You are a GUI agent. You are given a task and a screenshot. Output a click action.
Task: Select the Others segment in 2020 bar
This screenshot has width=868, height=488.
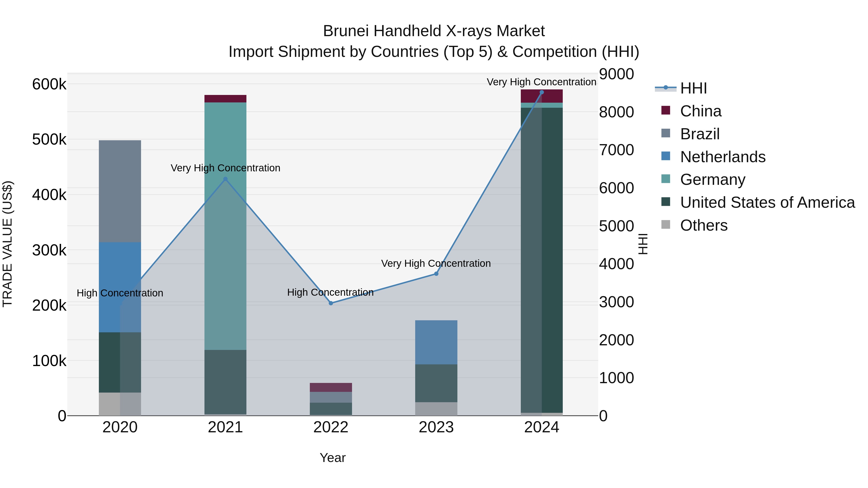(120, 404)
